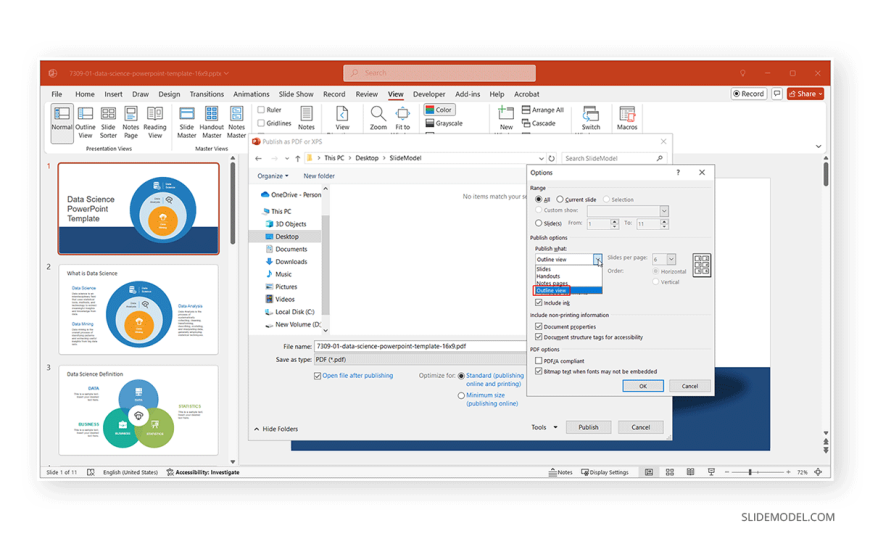
Task: Uncheck Include ink
Action: [538, 303]
